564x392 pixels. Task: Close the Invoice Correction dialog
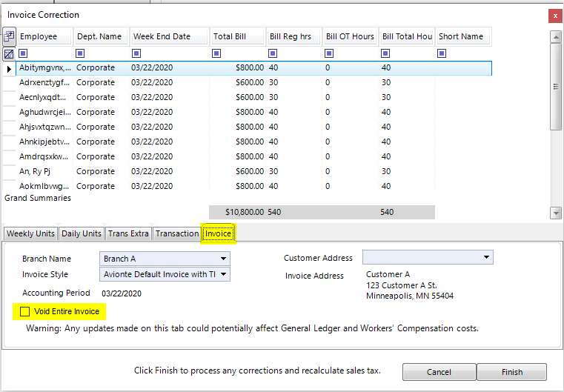(555, 16)
